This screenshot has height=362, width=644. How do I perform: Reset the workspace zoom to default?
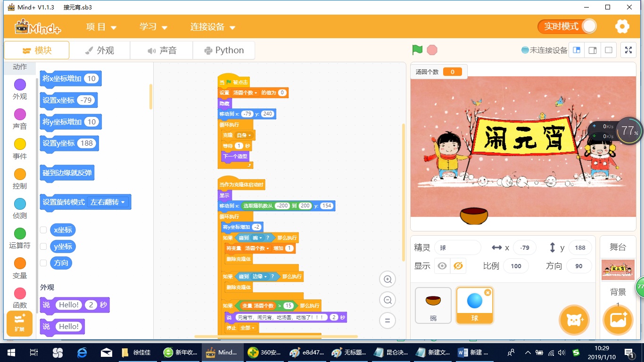388,321
